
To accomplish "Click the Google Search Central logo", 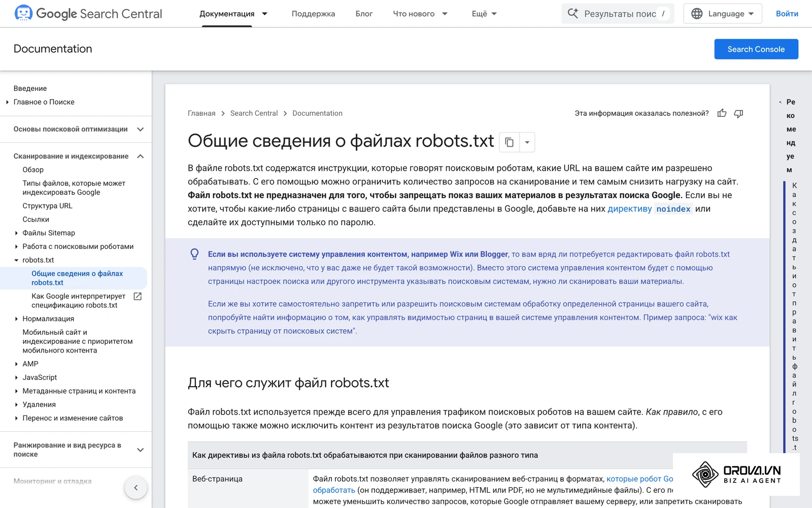I will coord(88,14).
